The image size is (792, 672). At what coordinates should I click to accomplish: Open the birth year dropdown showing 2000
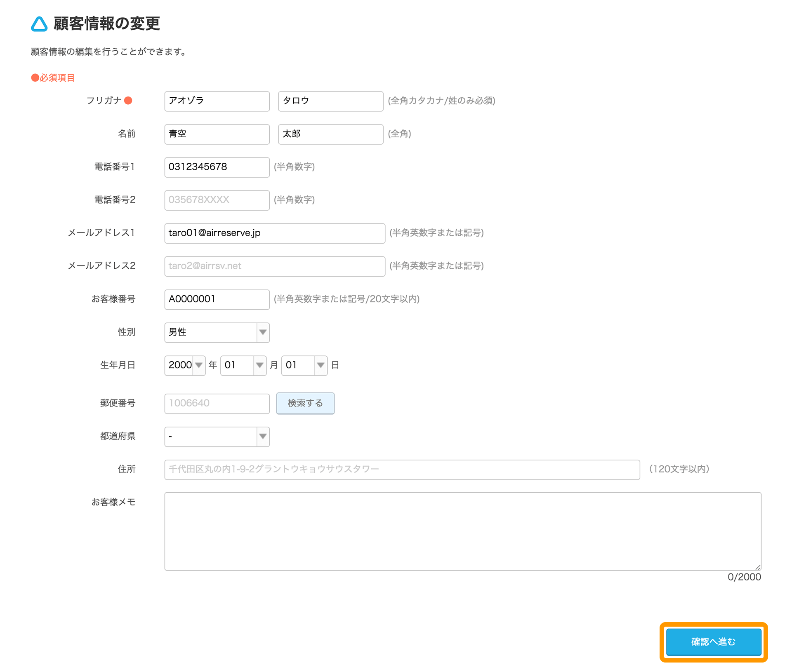[x=185, y=365]
